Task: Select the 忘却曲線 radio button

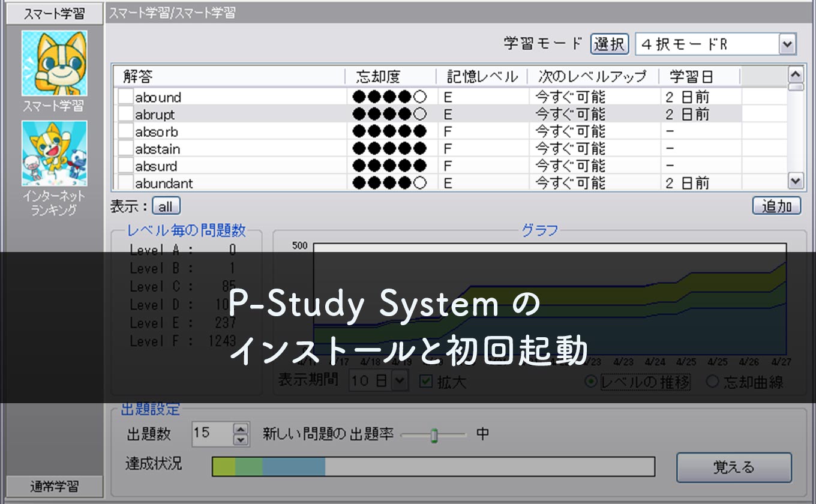Action: (x=713, y=382)
